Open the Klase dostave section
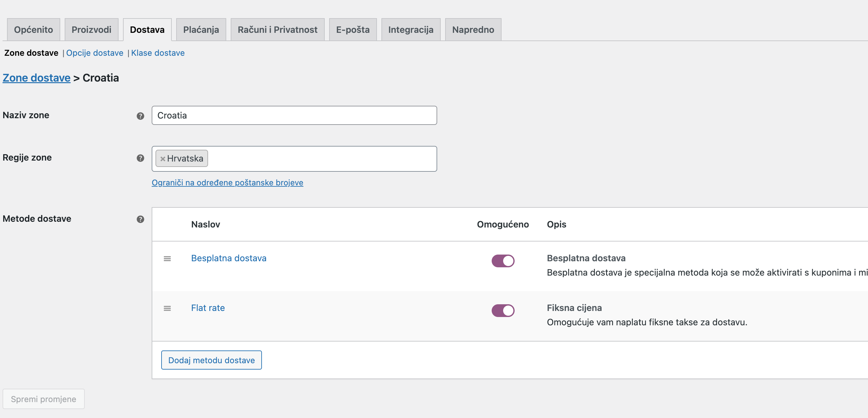 tap(158, 53)
